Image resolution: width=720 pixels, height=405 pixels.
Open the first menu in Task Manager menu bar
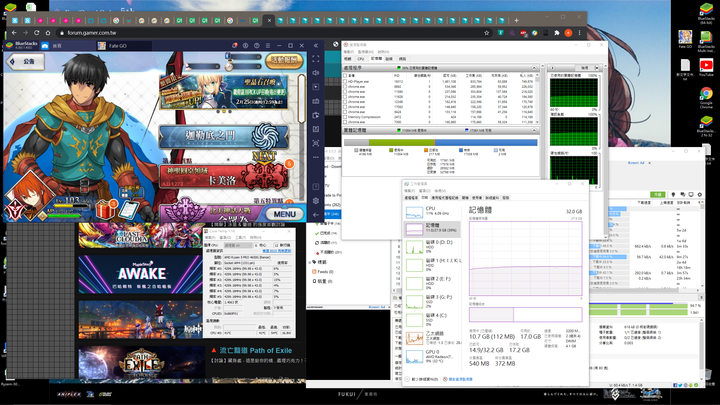pyautogui.click(x=410, y=191)
